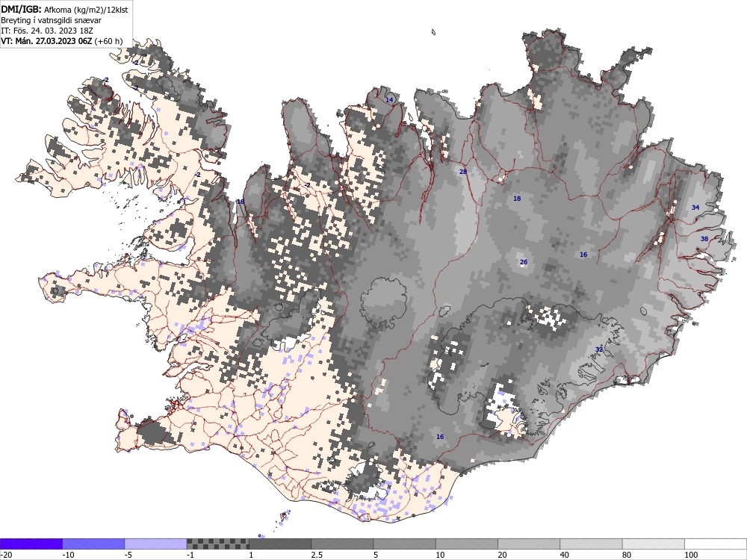The height and width of the screenshot is (560, 747).
Task: Click the "40" legend scale label
Action: (x=565, y=556)
